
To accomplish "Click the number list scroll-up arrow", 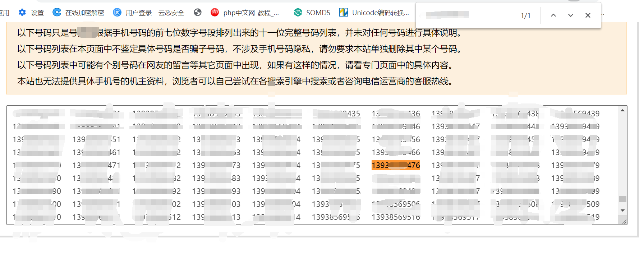I will tap(622, 111).
